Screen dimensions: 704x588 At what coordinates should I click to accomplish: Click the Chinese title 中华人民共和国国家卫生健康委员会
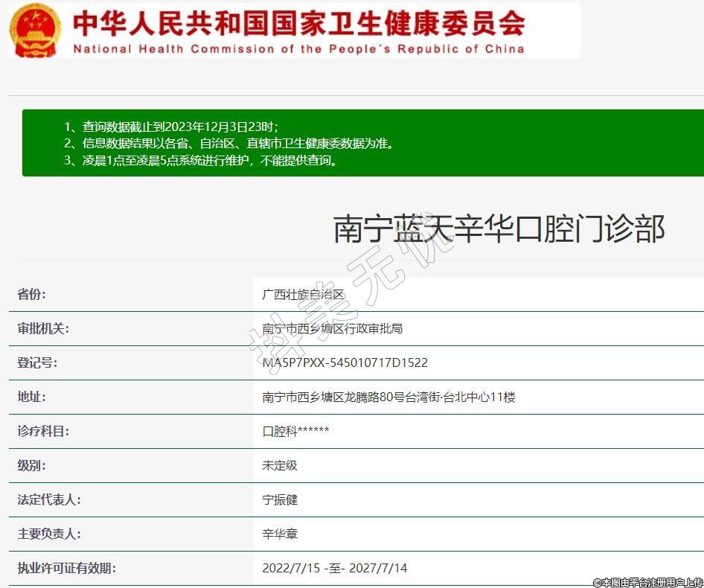click(298, 23)
